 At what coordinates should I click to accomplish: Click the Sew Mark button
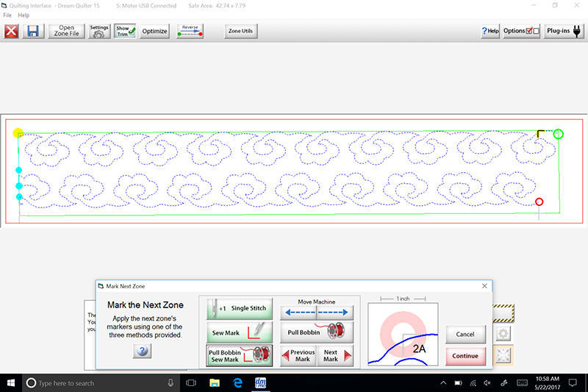(240, 332)
